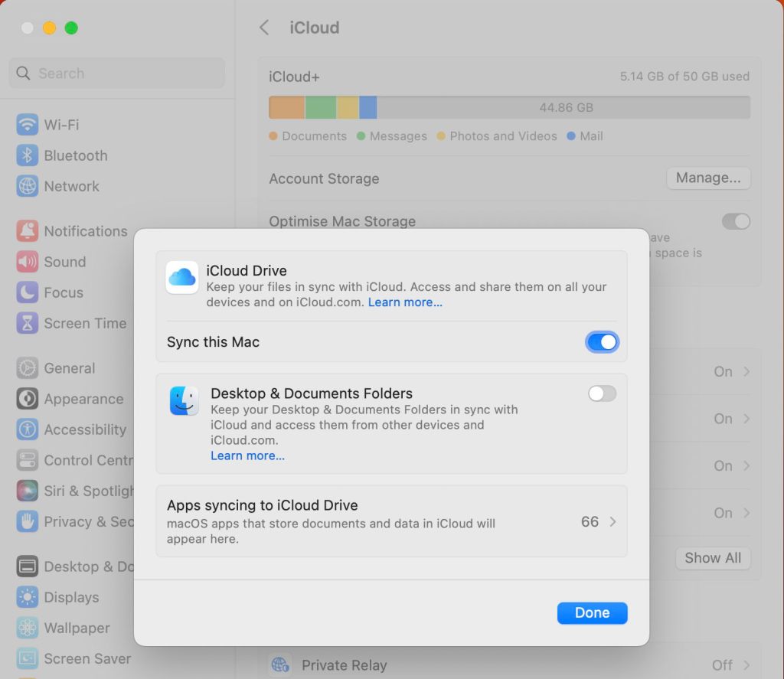Click the iCloud+ storage usage bar

(509, 107)
